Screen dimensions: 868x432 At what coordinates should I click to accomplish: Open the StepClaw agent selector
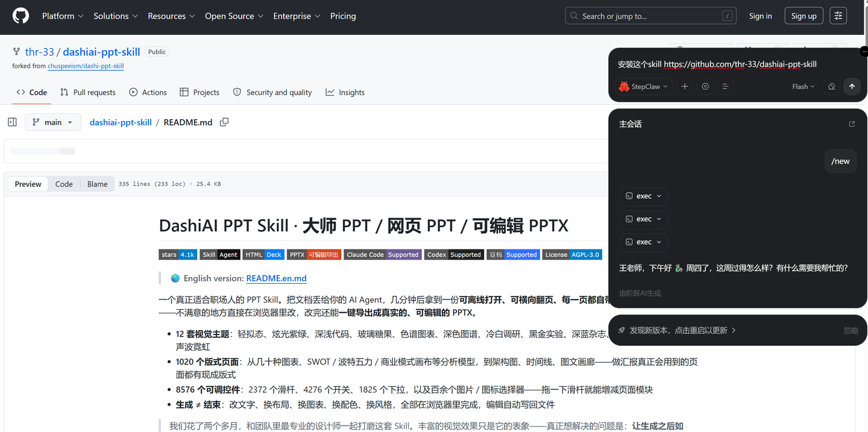point(644,87)
